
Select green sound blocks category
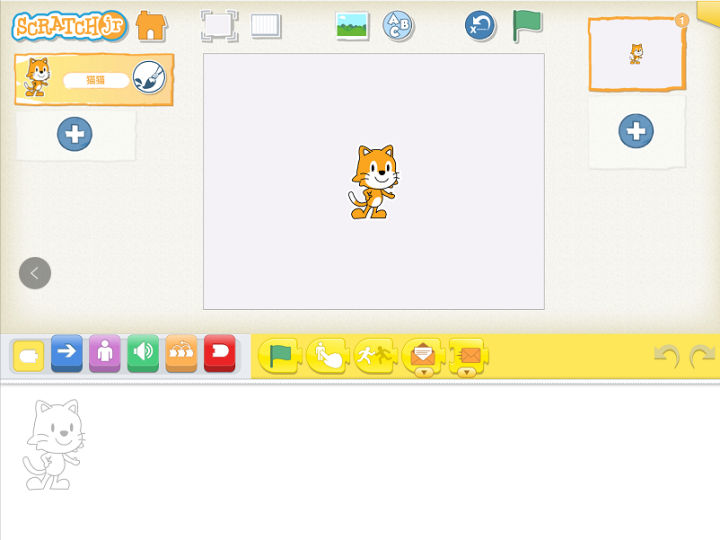point(143,353)
